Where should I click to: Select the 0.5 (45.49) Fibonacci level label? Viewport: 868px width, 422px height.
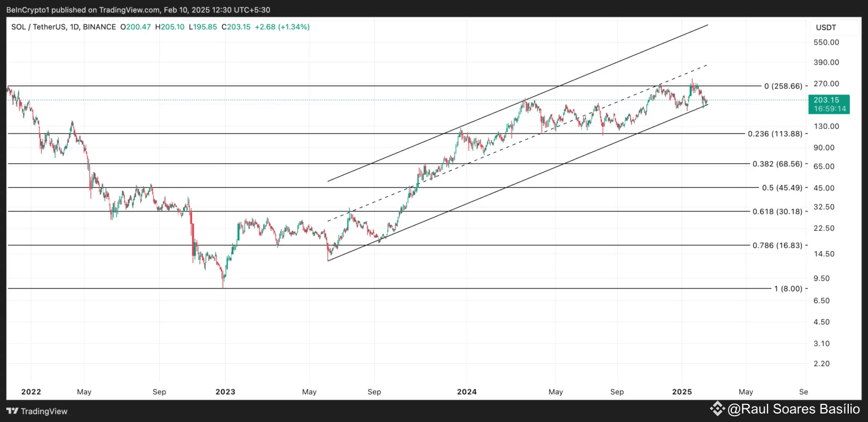tap(782, 187)
